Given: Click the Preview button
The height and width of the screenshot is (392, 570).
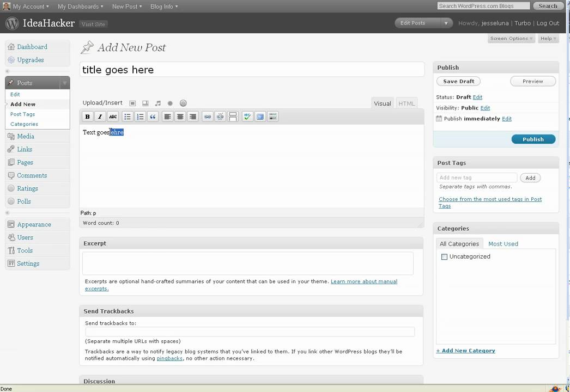Looking at the screenshot, I should coord(532,81).
